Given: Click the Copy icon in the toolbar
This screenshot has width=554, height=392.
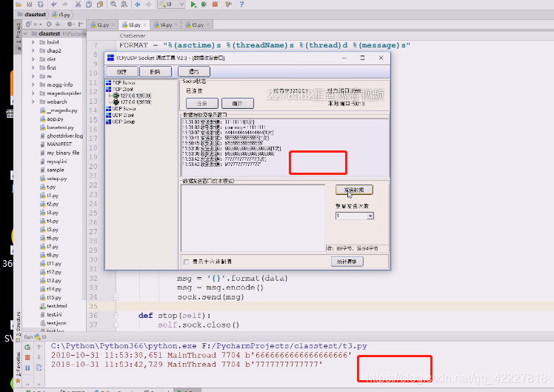Looking at the screenshot, I should (89, 4).
